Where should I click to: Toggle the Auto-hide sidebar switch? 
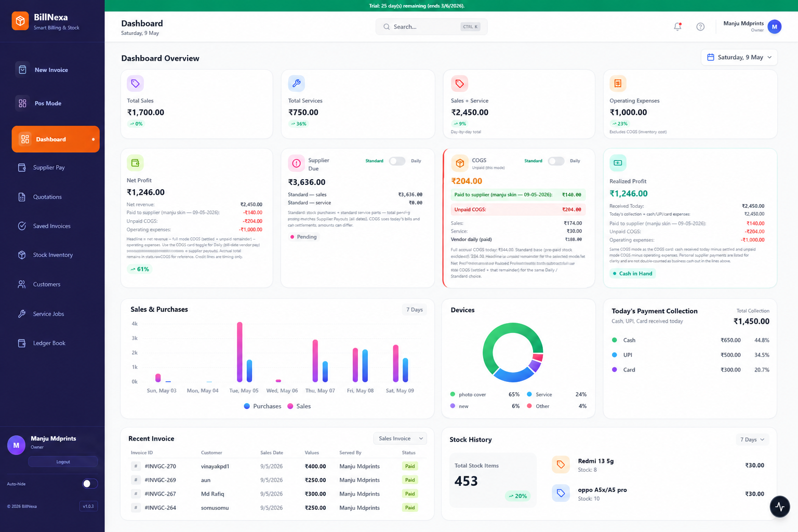click(90, 484)
